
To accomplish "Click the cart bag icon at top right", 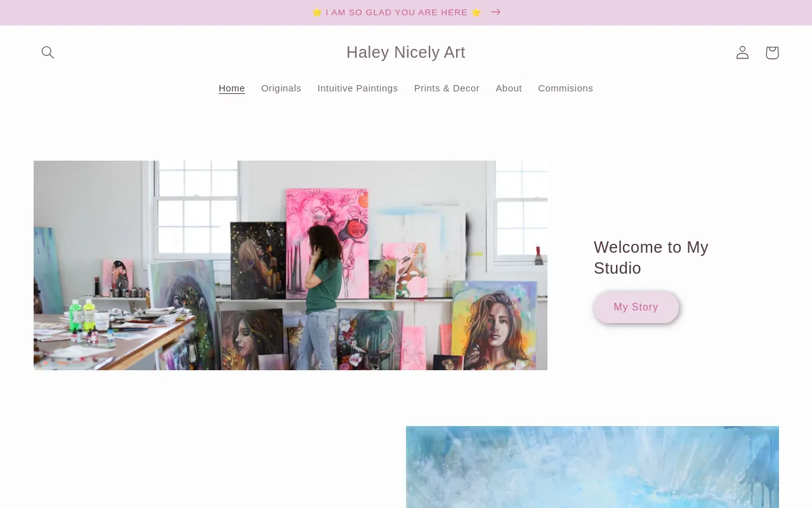I will (771, 52).
